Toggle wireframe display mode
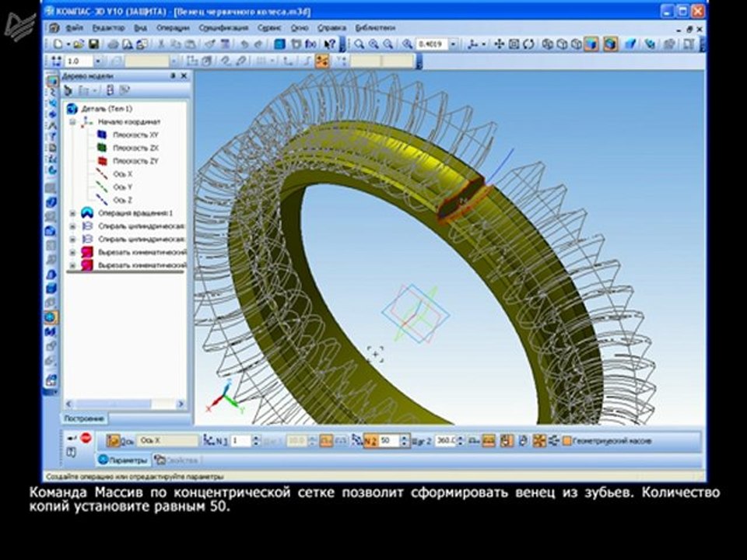The image size is (747, 560). [547, 44]
